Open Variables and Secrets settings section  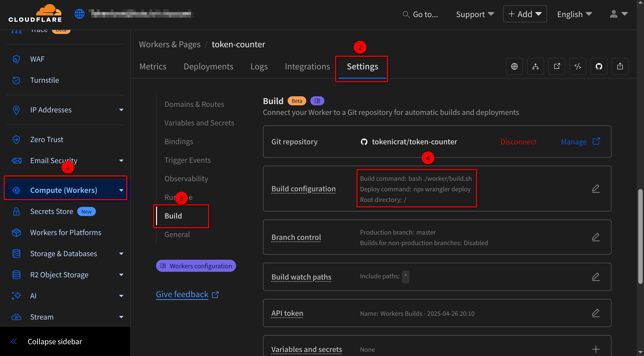coord(199,123)
